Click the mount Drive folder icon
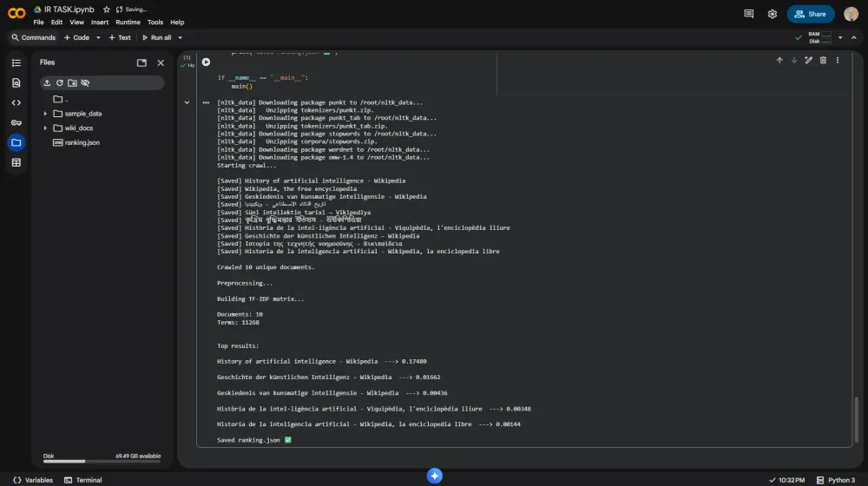The image size is (868, 486). [73, 83]
